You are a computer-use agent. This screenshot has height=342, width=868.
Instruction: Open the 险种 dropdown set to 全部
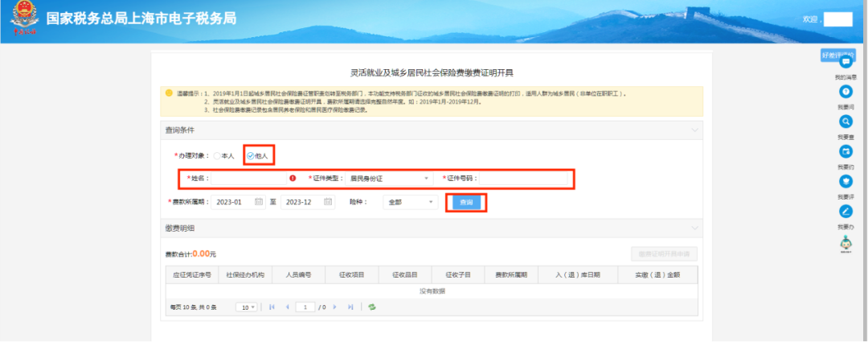(x=410, y=202)
